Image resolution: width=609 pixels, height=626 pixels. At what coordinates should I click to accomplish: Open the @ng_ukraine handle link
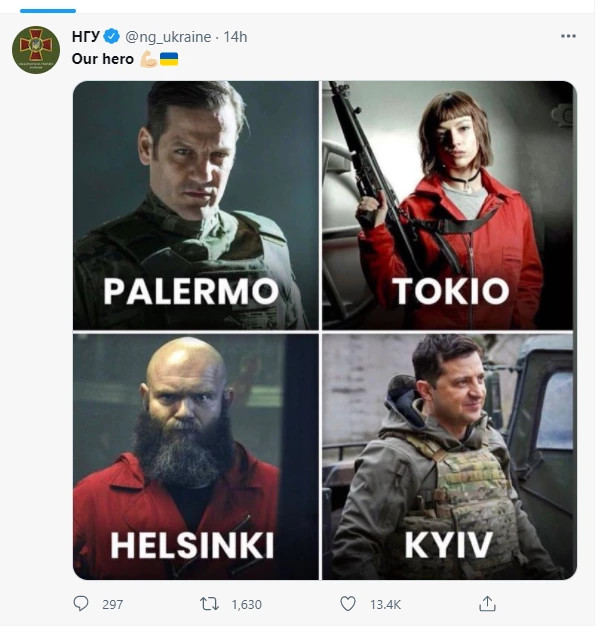pos(168,37)
